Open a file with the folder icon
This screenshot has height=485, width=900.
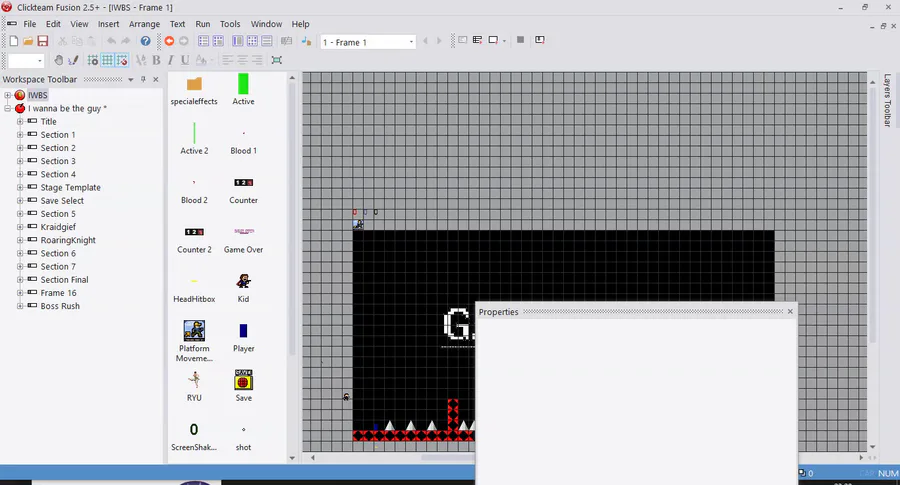click(28, 41)
